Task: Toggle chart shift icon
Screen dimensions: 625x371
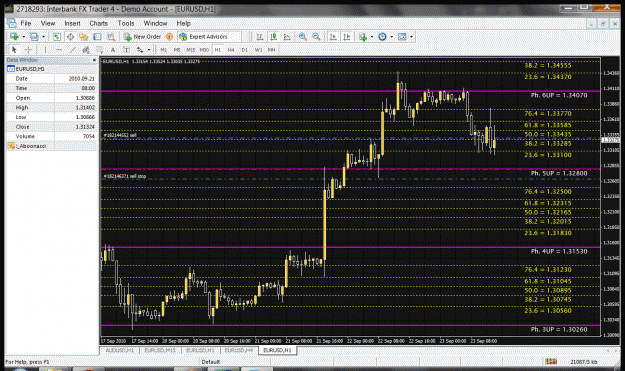Action: [x=347, y=37]
